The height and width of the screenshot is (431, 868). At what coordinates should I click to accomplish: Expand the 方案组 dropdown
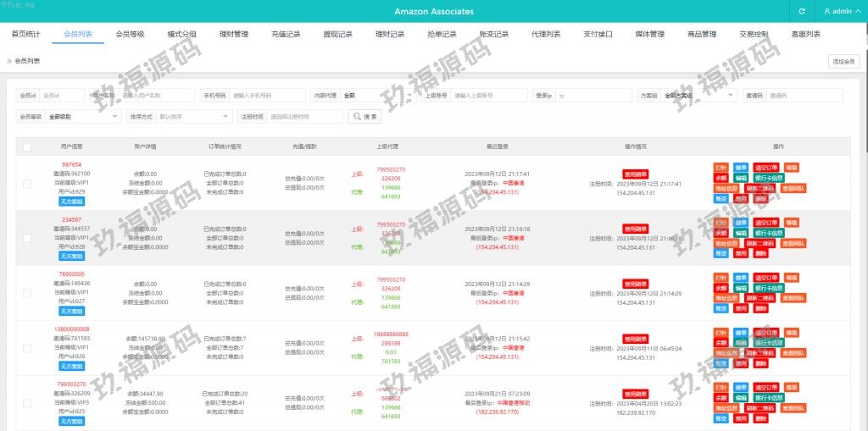click(x=698, y=96)
